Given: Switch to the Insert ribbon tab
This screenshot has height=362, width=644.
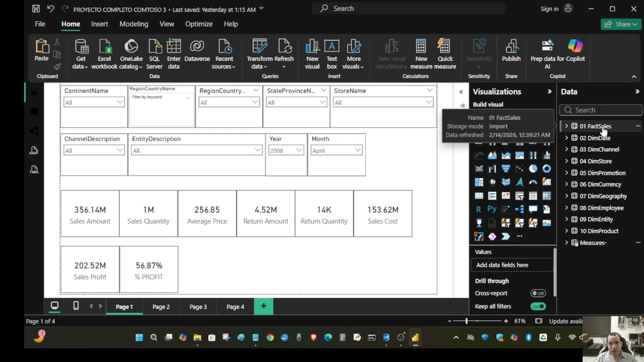Looking at the screenshot, I should click(x=100, y=24).
